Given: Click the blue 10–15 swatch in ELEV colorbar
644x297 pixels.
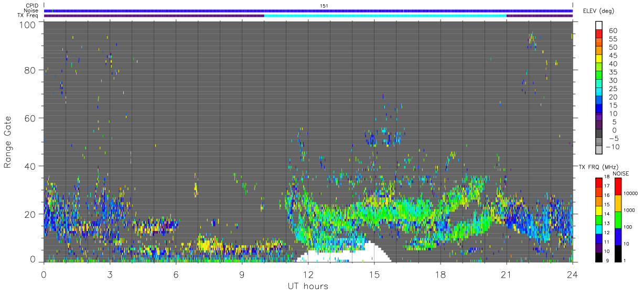Looking at the screenshot, I should click(x=599, y=109).
